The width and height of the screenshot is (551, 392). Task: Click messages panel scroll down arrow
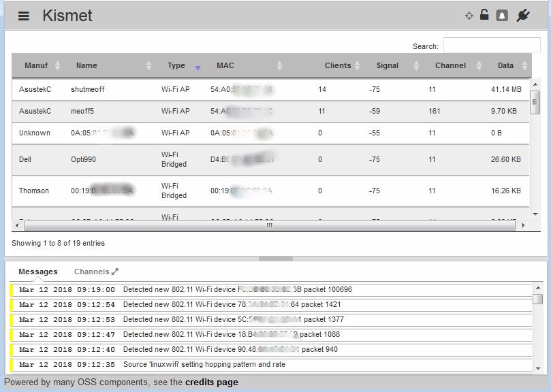pos(537,368)
